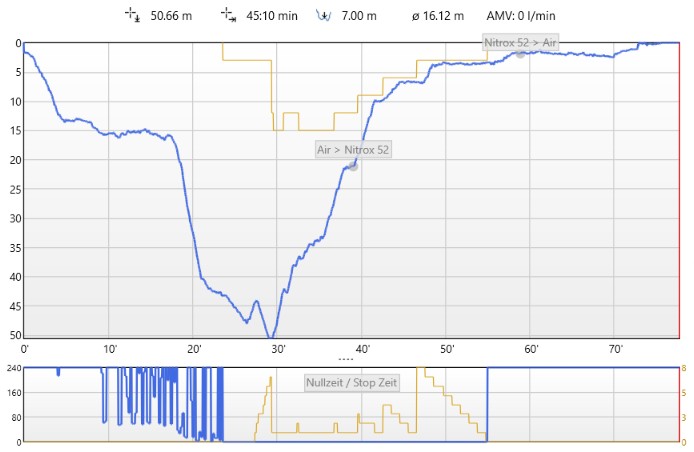Click the splitter handle dots between charts
The width and height of the screenshot is (694, 452).
tap(346, 359)
